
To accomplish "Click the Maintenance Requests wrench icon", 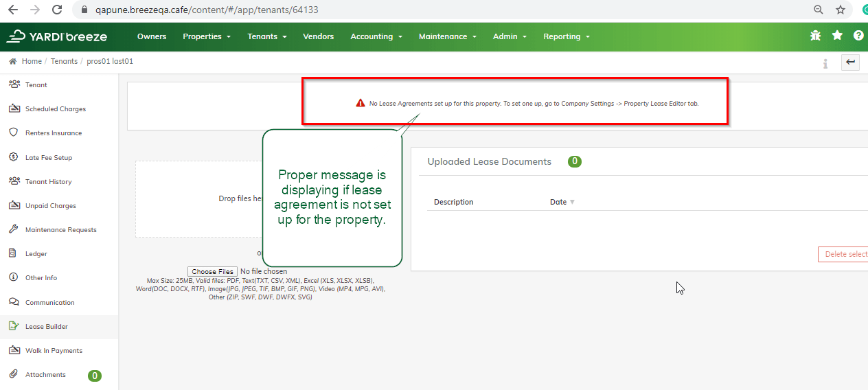I will tap(13, 229).
